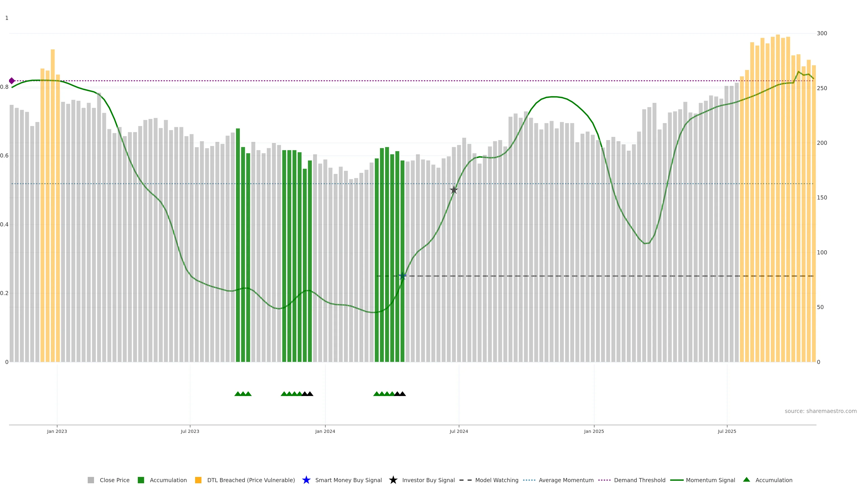Click the gray Close Price legend square

point(91,480)
